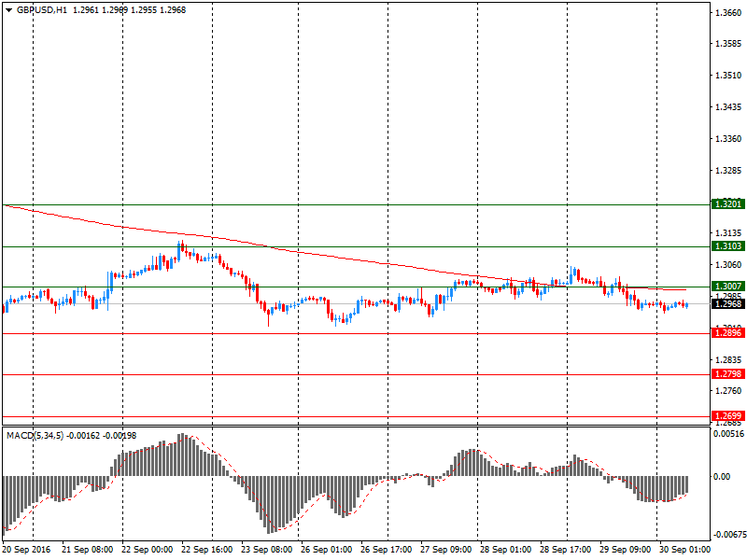Image resolution: width=747 pixels, height=560 pixels.
Task: Click the 23 Sep 08:00 time axis label
Action: click(267, 550)
